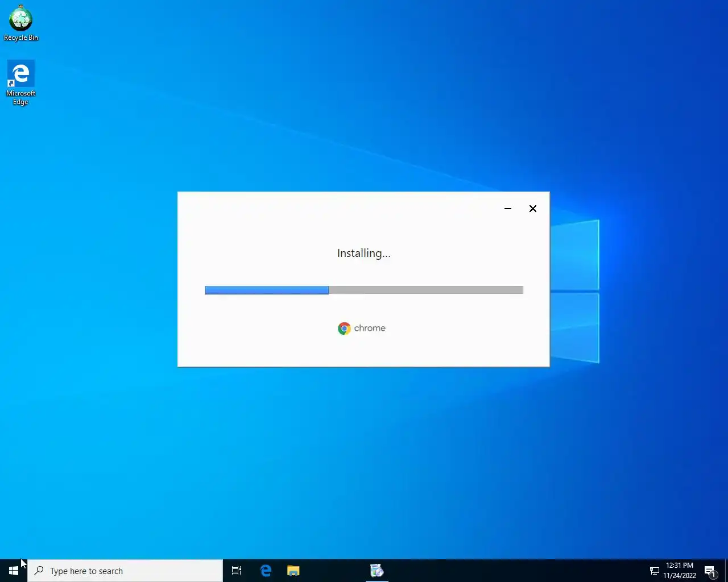Click the search magnifier icon in taskbar

tap(39, 571)
